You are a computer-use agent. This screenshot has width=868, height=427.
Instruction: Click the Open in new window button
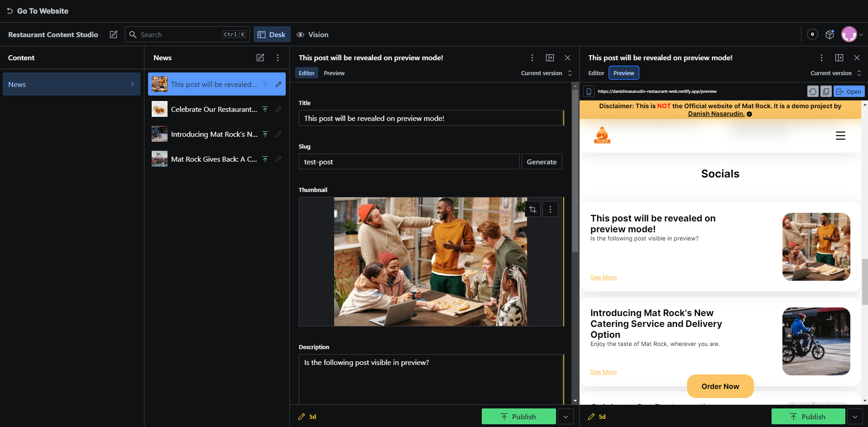point(849,91)
